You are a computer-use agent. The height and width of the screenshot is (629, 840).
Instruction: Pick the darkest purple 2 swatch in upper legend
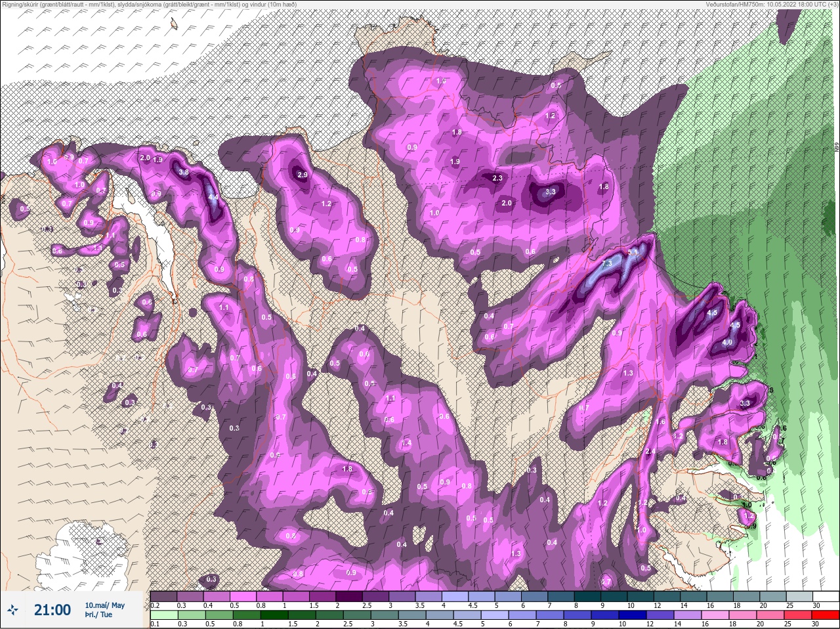pos(350,596)
